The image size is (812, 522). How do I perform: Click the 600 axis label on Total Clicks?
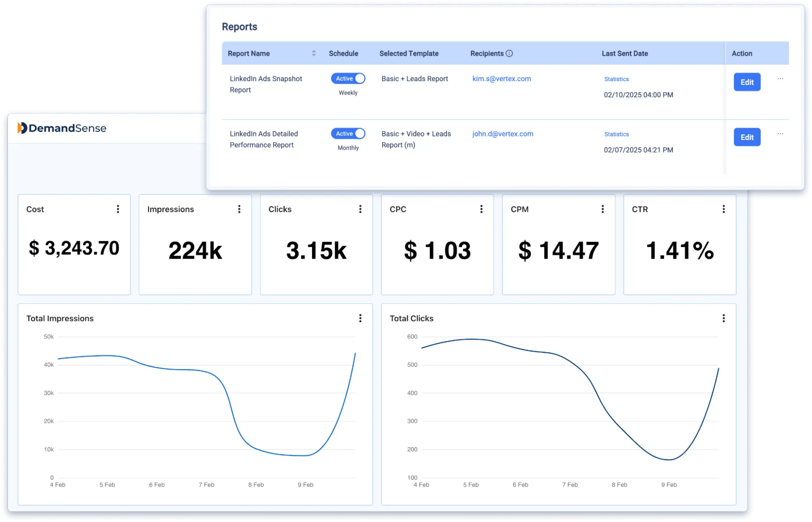click(x=412, y=337)
